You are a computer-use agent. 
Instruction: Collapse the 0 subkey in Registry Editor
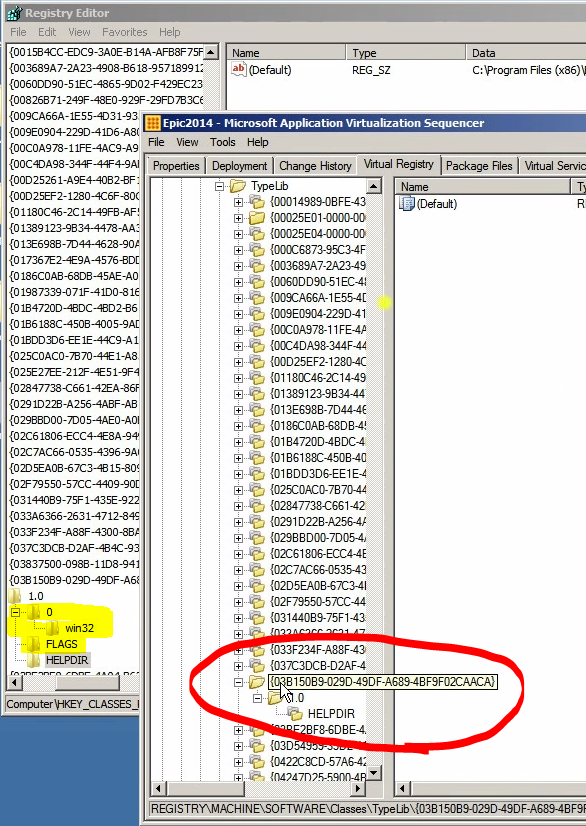coord(15,612)
